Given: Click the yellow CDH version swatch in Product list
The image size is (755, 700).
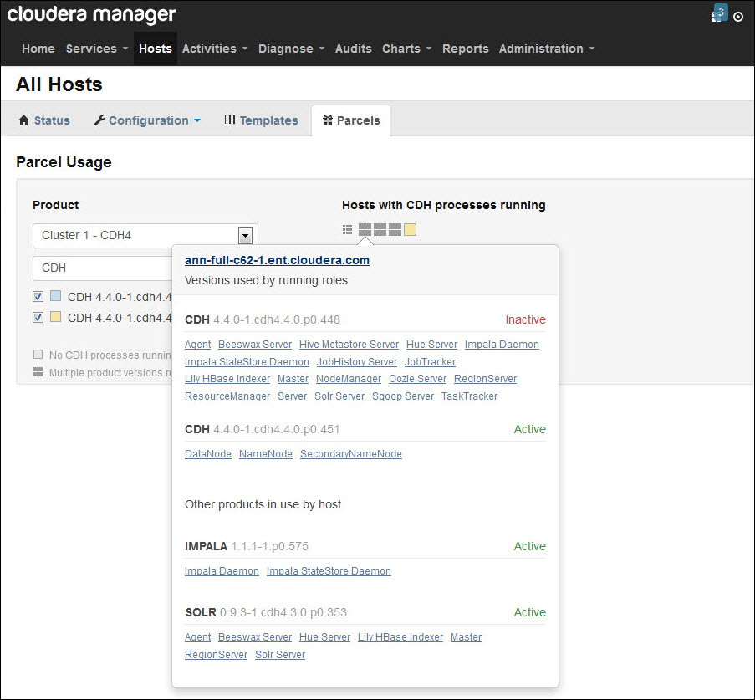Looking at the screenshot, I should (x=55, y=316).
